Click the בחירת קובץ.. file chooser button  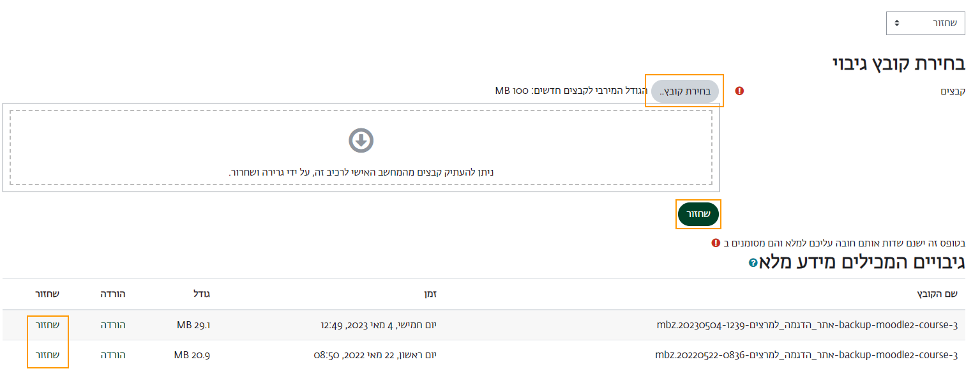pos(685,92)
